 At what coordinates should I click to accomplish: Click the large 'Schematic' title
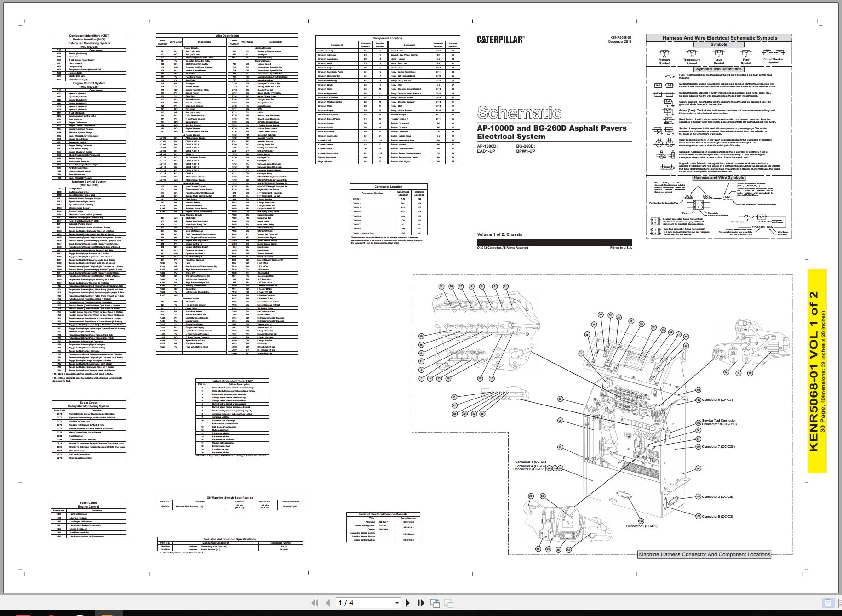[x=519, y=112]
